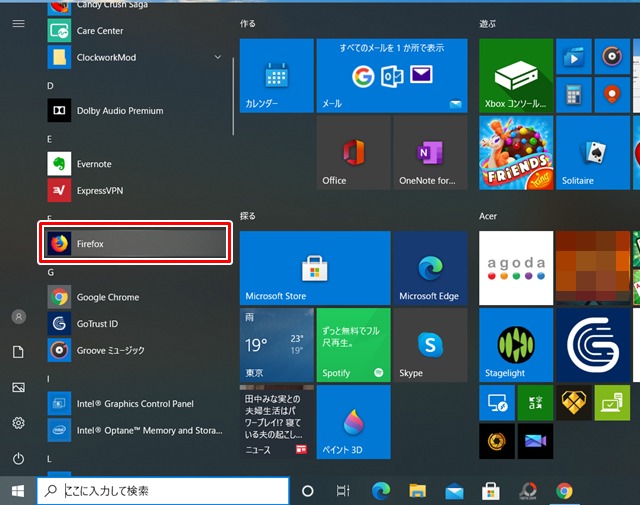Open the Stagelight tile
640x505 pixels.
point(516,345)
